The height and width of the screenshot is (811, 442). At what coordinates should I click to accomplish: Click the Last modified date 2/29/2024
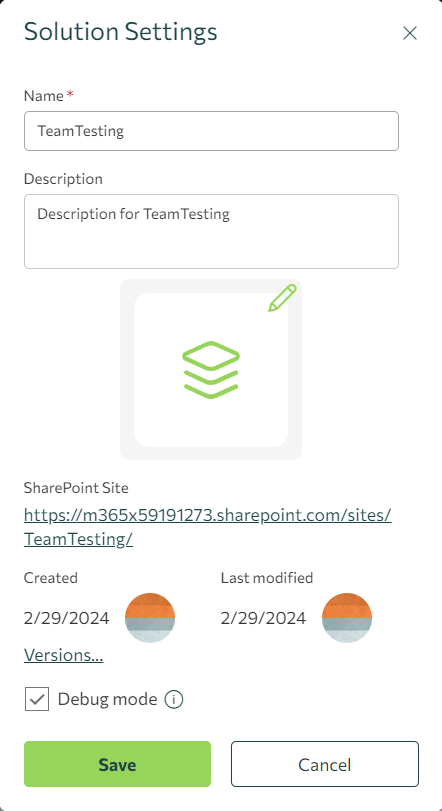[263, 618]
